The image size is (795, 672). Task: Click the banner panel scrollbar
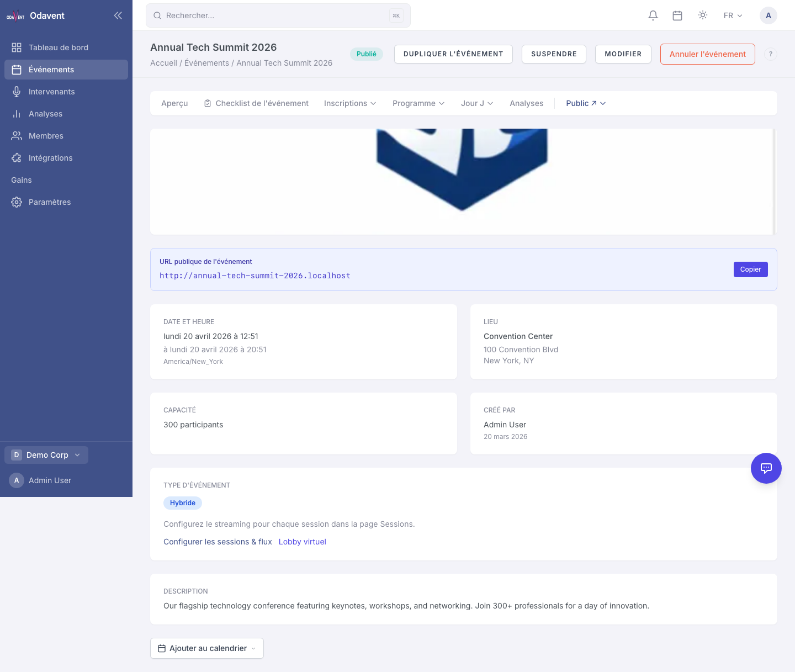click(x=774, y=182)
